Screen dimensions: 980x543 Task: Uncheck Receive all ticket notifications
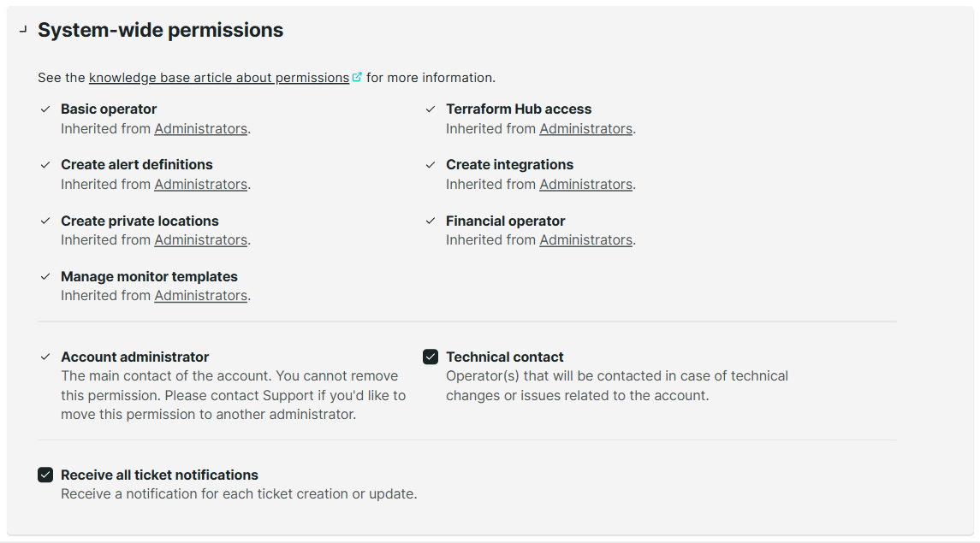click(45, 474)
